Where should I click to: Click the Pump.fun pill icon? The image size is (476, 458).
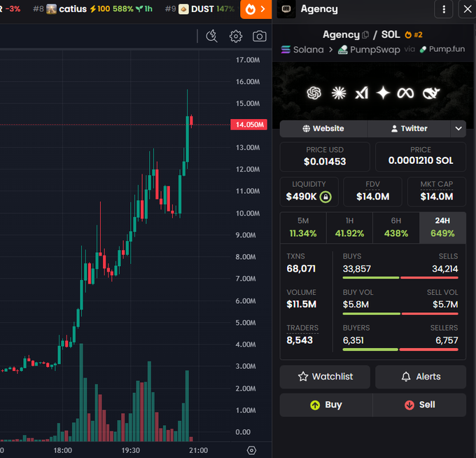point(423,50)
